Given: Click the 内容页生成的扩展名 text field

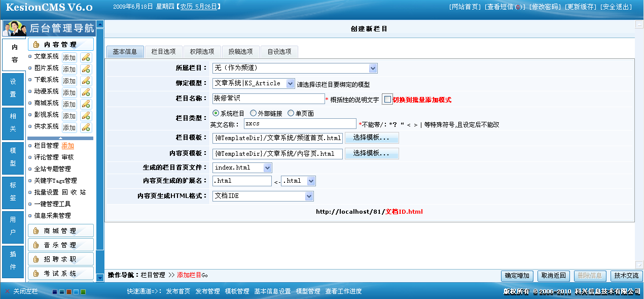Looking at the screenshot, I should point(242,181).
